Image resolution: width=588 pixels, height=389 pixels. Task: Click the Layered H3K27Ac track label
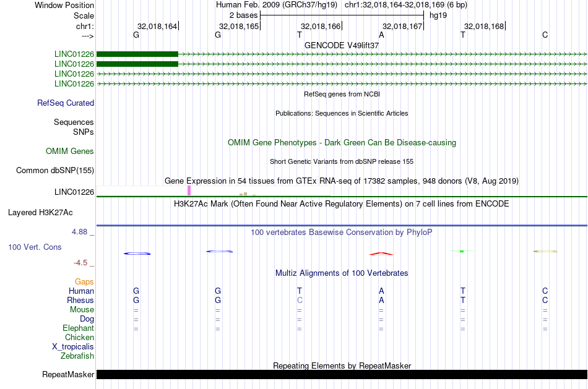coord(40,213)
